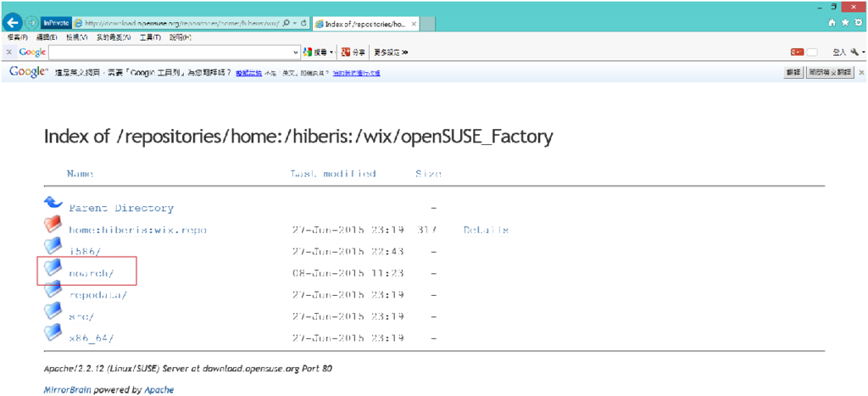Open the 工具(T) menu

coord(150,37)
